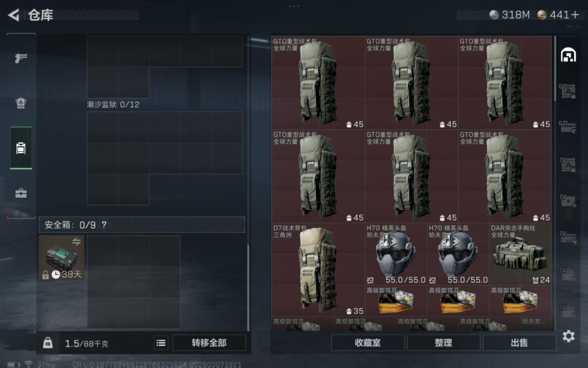The height and width of the screenshot is (368, 588).
Task: Add currency with plus next to 441
Action: click(x=575, y=15)
